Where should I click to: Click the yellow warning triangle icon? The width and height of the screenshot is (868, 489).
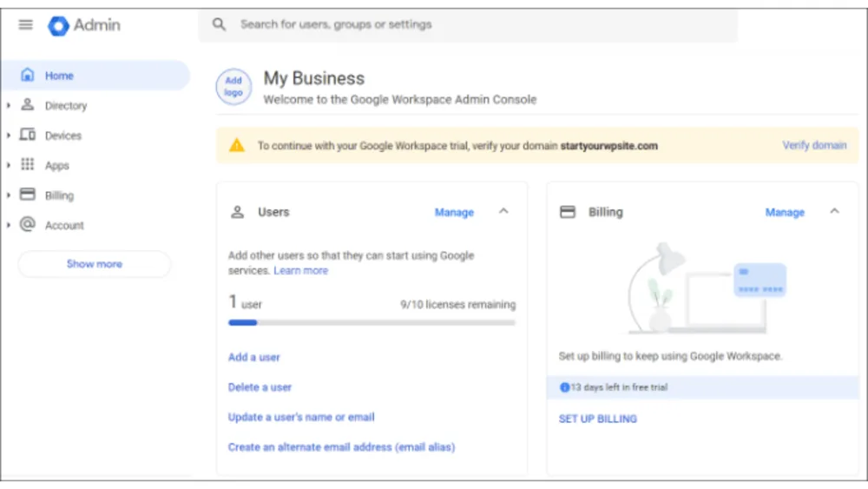tap(237, 145)
